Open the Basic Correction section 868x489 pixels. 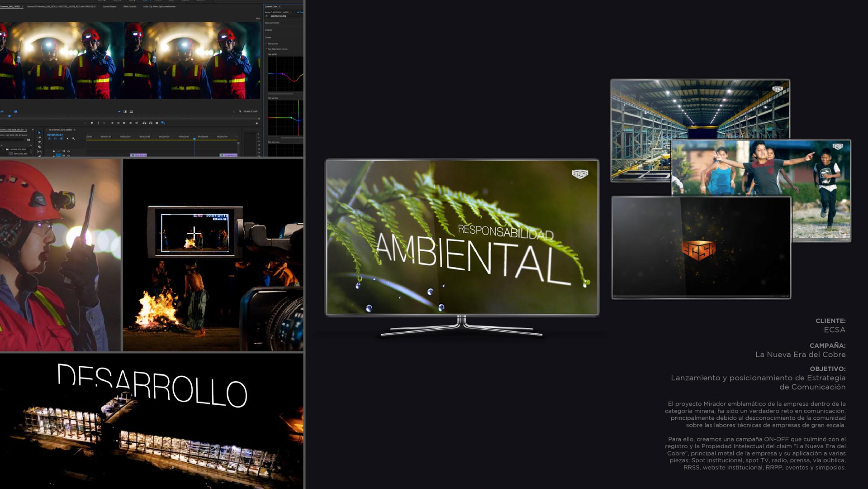click(272, 23)
